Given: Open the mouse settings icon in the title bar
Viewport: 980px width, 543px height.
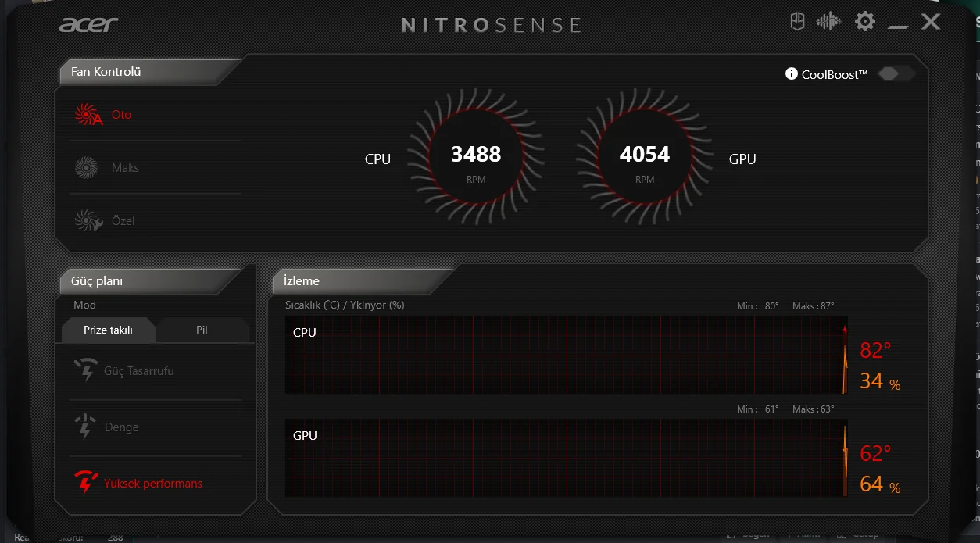Looking at the screenshot, I should pos(797,22).
